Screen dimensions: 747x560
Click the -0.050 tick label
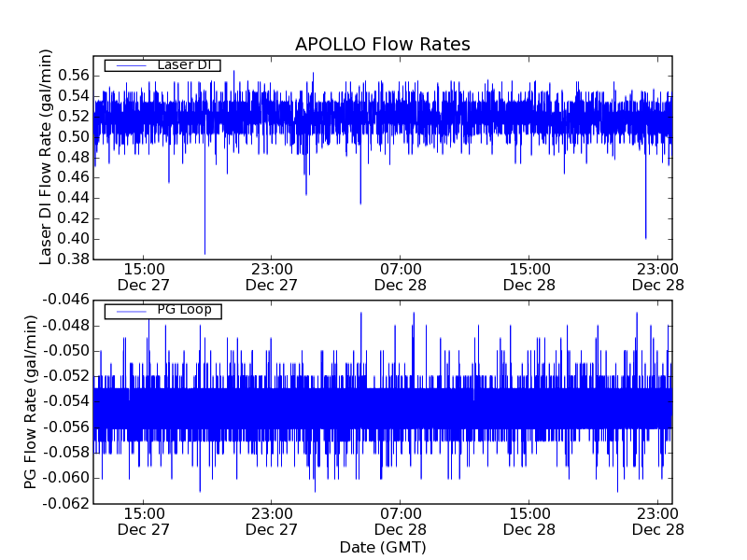pyautogui.click(x=65, y=351)
